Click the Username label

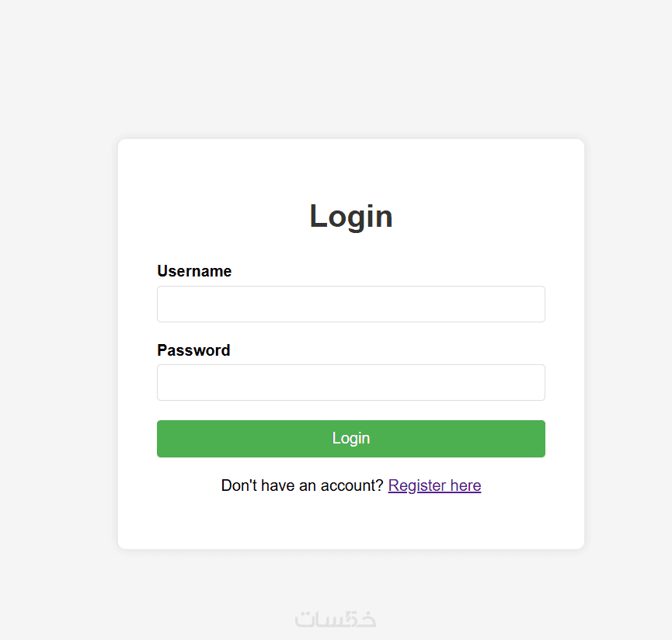[x=194, y=271]
